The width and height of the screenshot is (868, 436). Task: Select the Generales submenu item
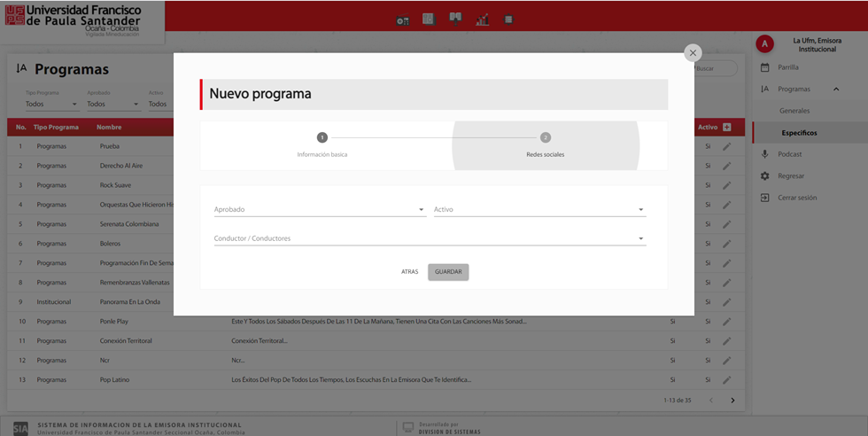(x=794, y=111)
